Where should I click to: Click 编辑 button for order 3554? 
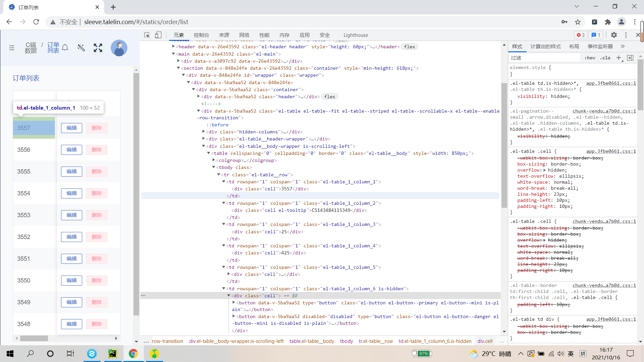pyautogui.click(x=71, y=193)
